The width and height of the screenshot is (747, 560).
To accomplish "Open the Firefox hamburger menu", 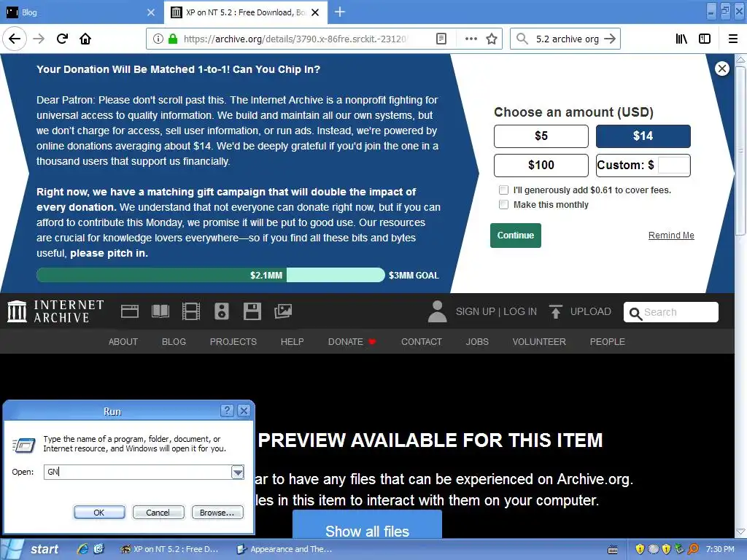I will tap(733, 39).
